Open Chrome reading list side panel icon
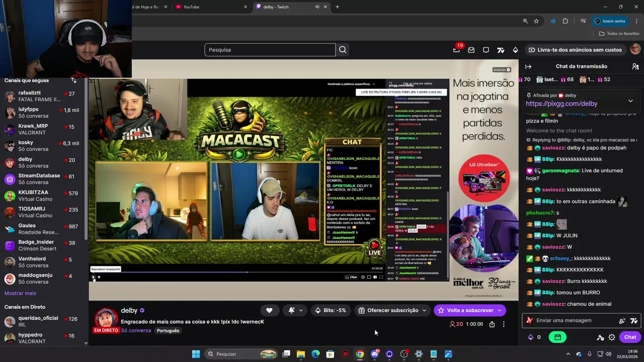Viewport: 644px width, 362px height. point(583,21)
